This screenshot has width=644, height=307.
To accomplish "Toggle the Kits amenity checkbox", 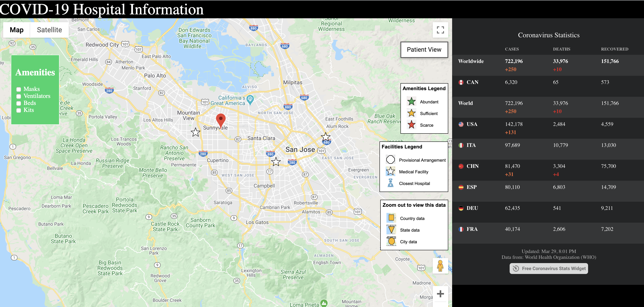I will pyautogui.click(x=19, y=110).
